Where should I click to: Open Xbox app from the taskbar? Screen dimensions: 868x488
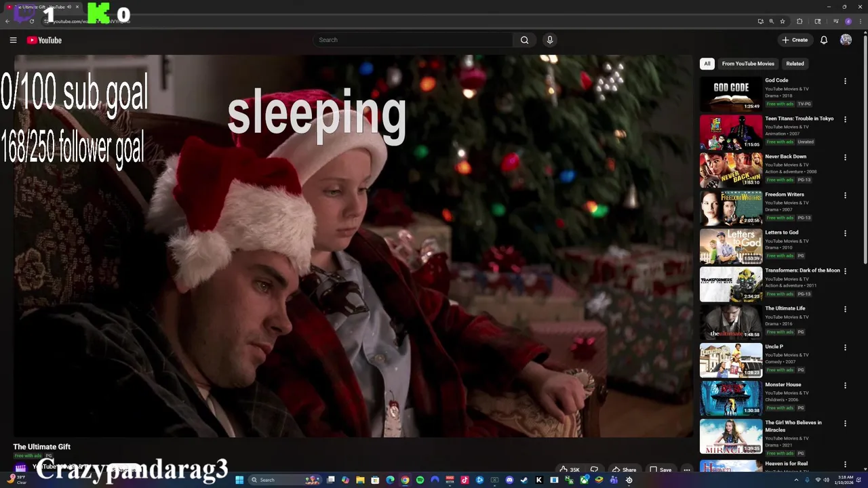(584, 480)
